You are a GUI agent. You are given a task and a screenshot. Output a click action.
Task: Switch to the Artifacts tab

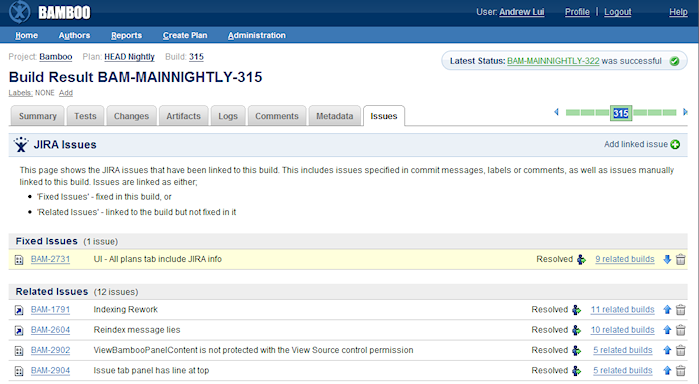coord(183,116)
